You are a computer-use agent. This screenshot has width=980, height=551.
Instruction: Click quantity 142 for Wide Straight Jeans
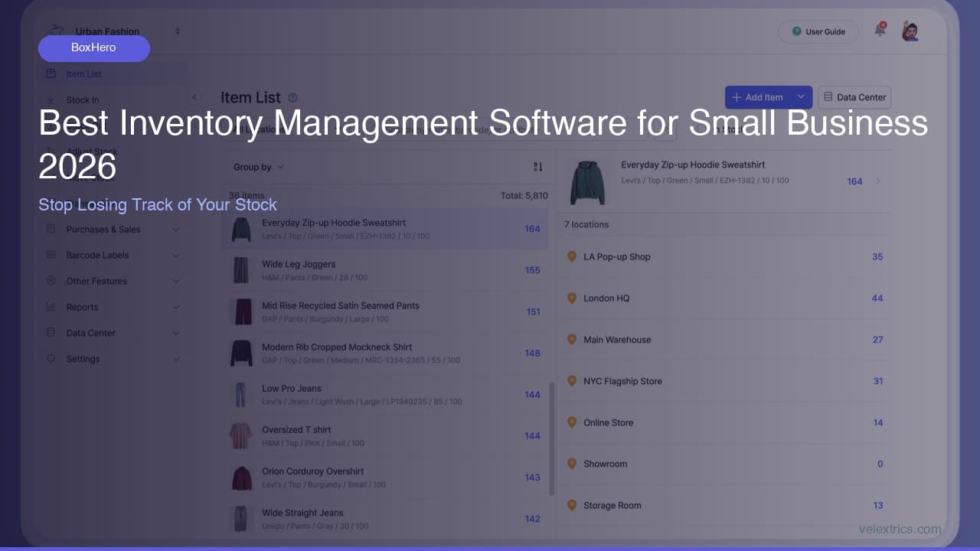pos(533,519)
